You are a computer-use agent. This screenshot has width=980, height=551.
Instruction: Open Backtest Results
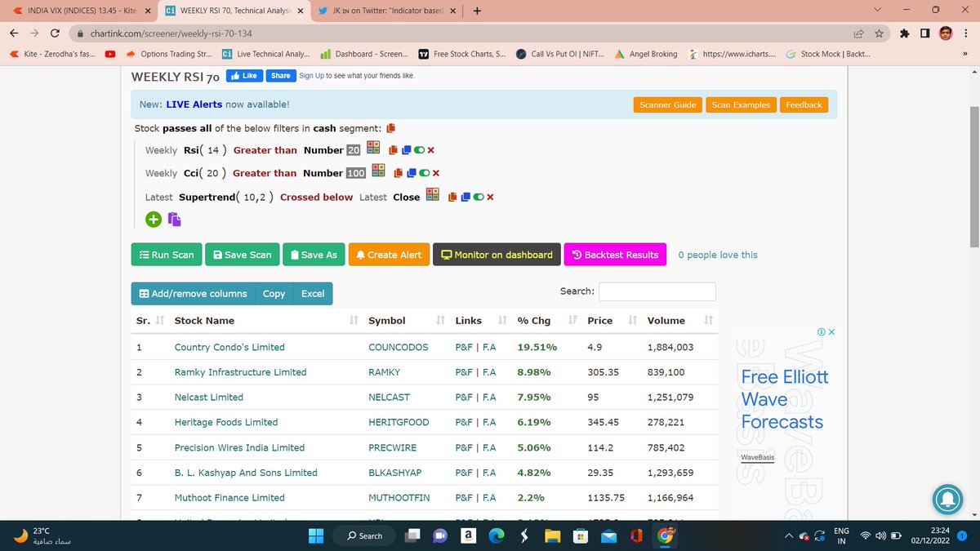point(615,255)
